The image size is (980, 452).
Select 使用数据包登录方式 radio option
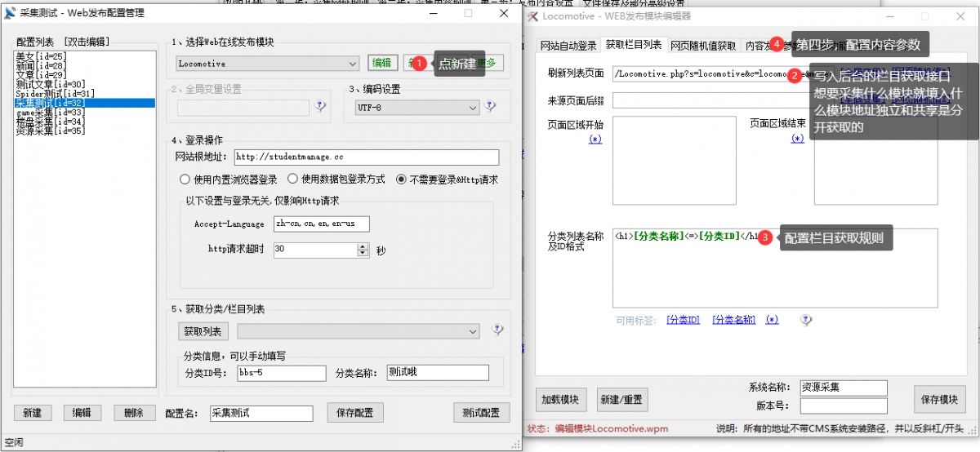pos(291,179)
